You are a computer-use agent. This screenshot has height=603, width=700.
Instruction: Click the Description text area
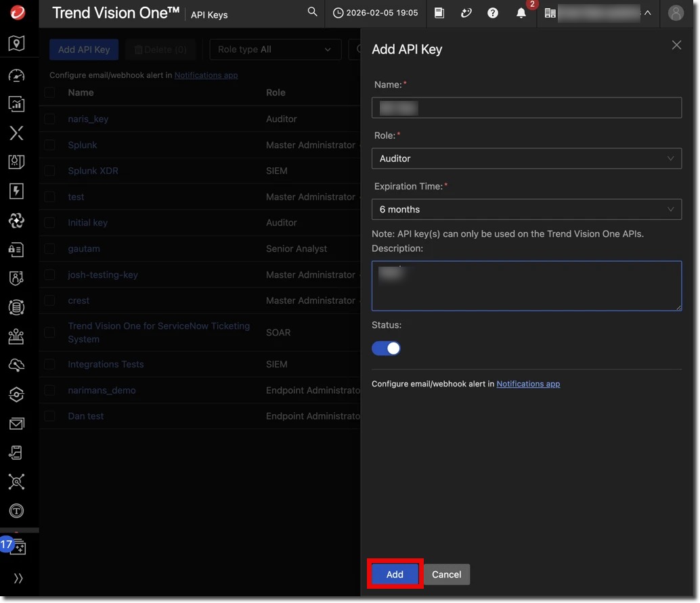[526, 286]
